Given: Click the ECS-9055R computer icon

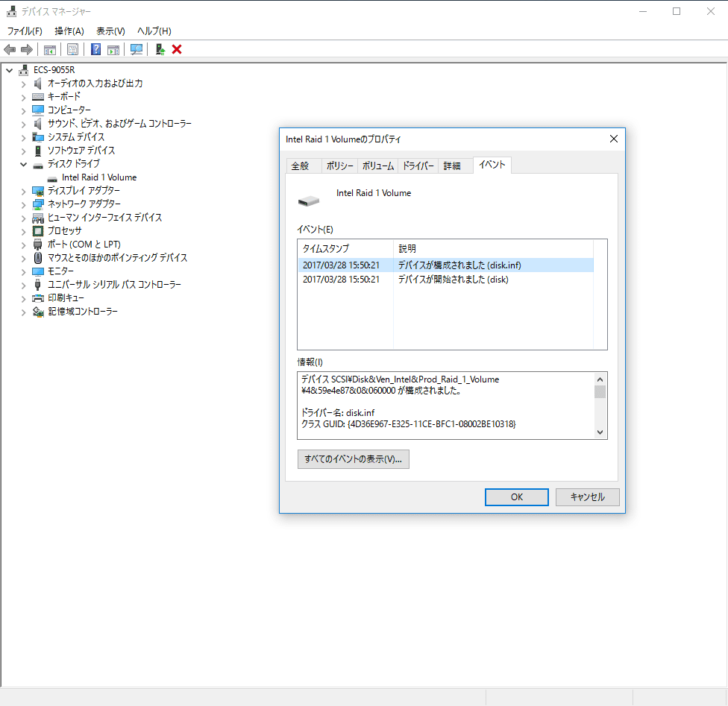Looking at the screenshot, I should click(24, 70).
